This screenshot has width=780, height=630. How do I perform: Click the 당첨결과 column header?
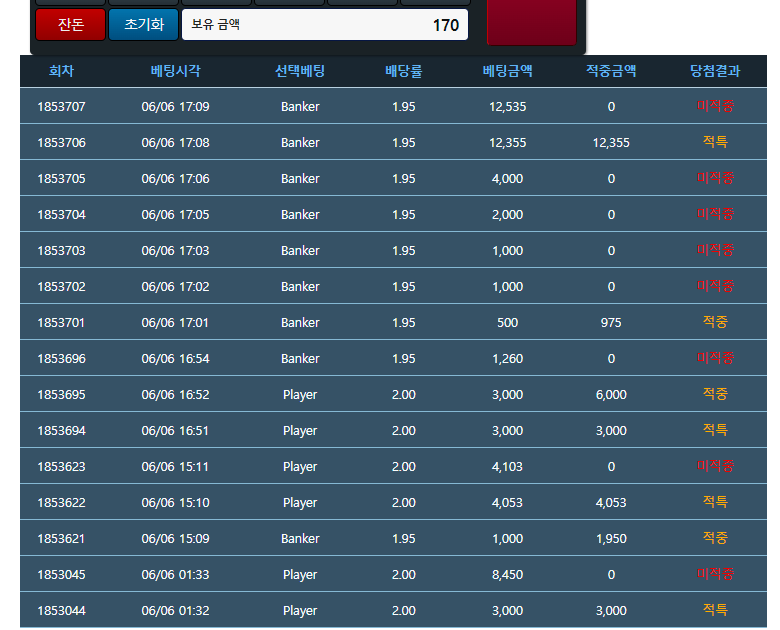[x=715, y=71]
